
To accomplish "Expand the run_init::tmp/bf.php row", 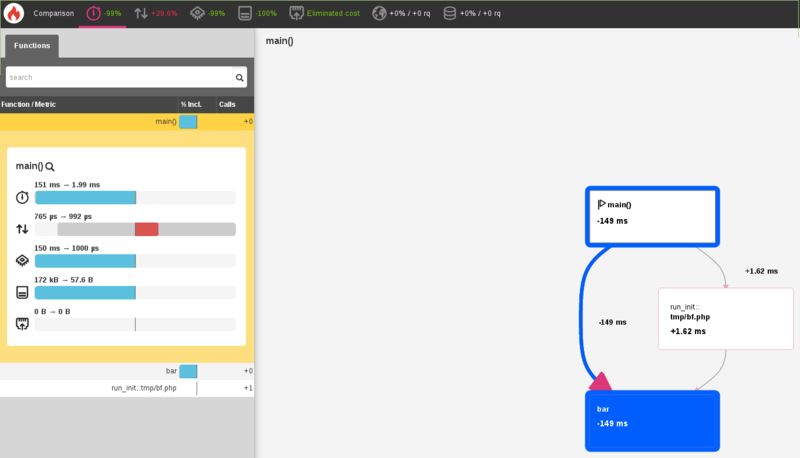I will [127, 388].
